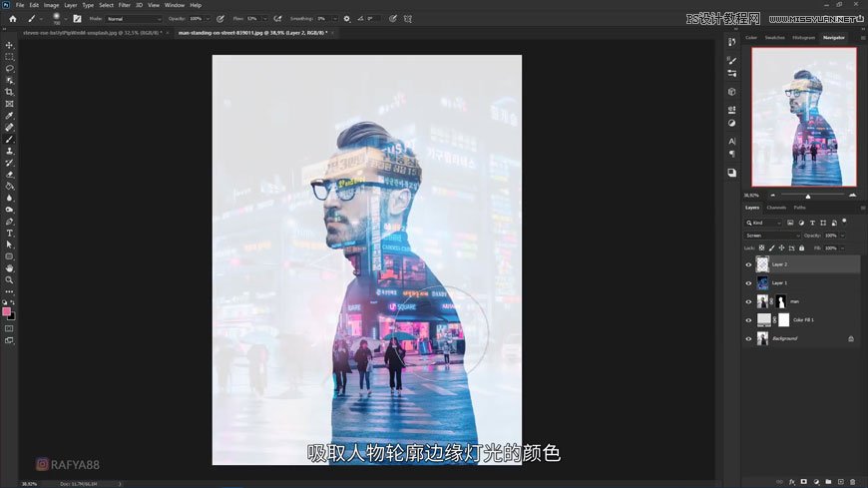Open the Opacity dropdown in options bar
868x488 pixels.
coord(208,19)
